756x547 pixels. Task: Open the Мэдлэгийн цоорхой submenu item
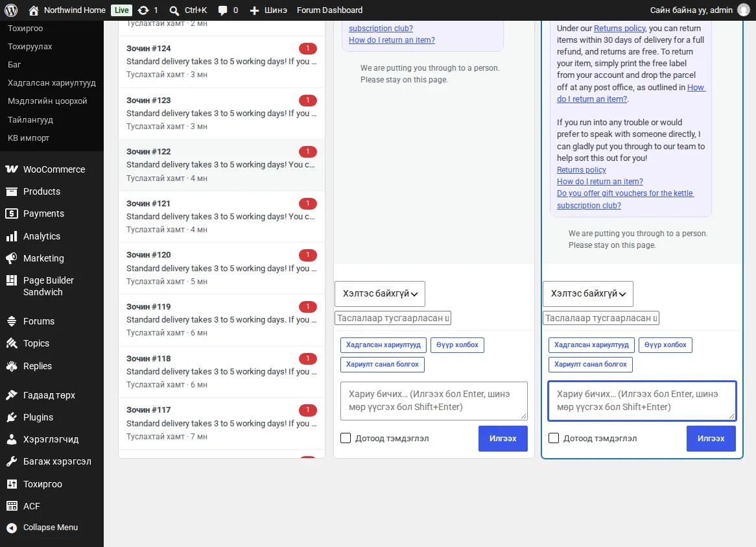[47, 101]
